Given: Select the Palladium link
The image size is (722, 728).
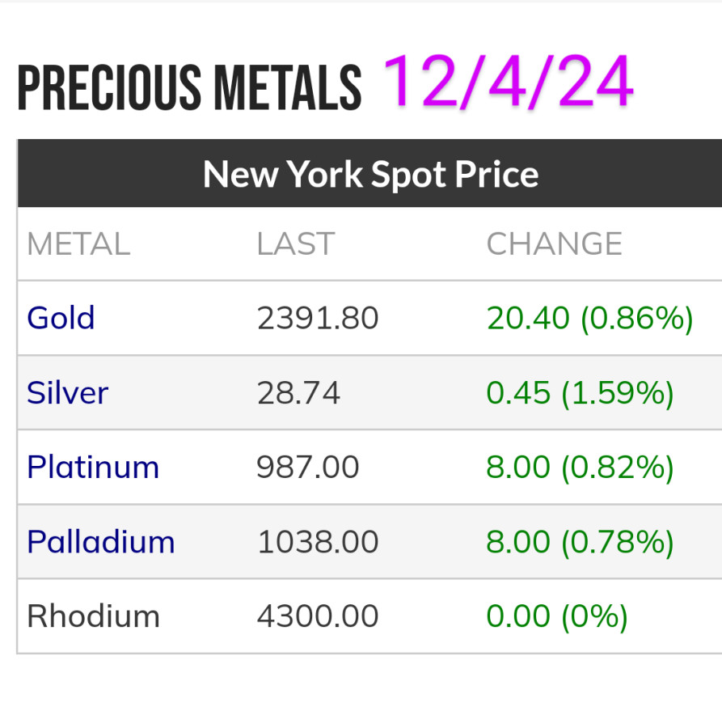Looking at the screenshot, I should point(100,542).
